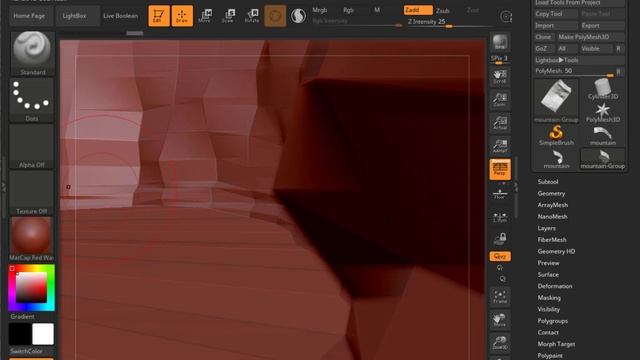Click the Home Page button
This screenshot has width=640, height=360.
29,16
